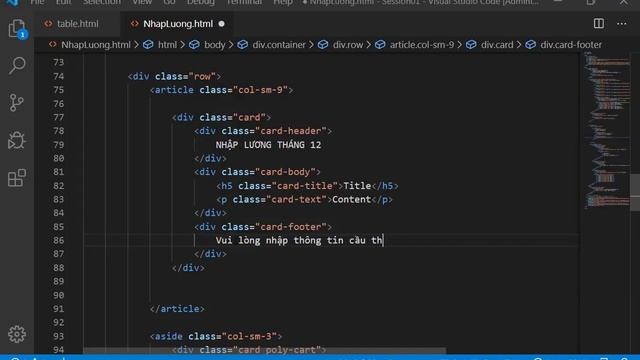Open the Debug menu
The width and height of the screenshot is (640, 360).
[x=201, y=2]
